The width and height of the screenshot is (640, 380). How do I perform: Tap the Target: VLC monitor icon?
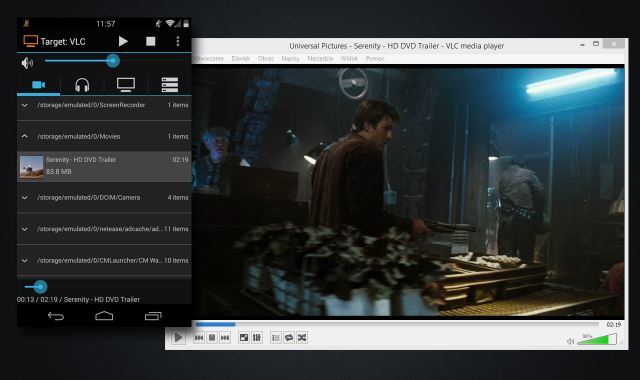click(31, 41)
